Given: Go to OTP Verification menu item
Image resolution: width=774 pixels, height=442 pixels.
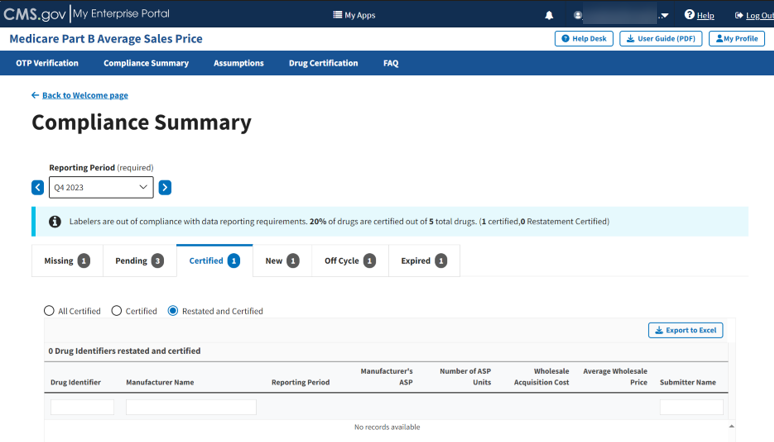Looking at the screenshot, I should [x=47, y=63].
